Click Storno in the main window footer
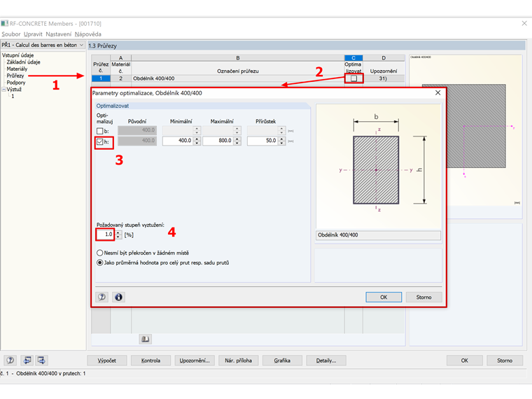 click(x=505, y=360)
